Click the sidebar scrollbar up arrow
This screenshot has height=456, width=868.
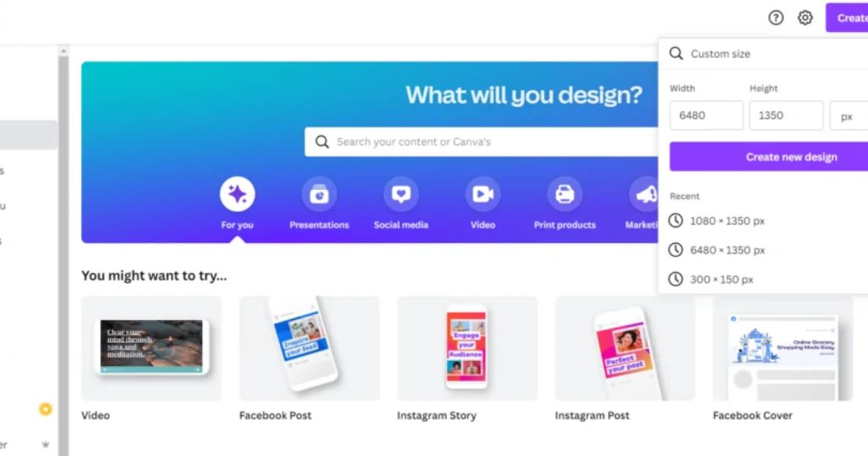64,51
